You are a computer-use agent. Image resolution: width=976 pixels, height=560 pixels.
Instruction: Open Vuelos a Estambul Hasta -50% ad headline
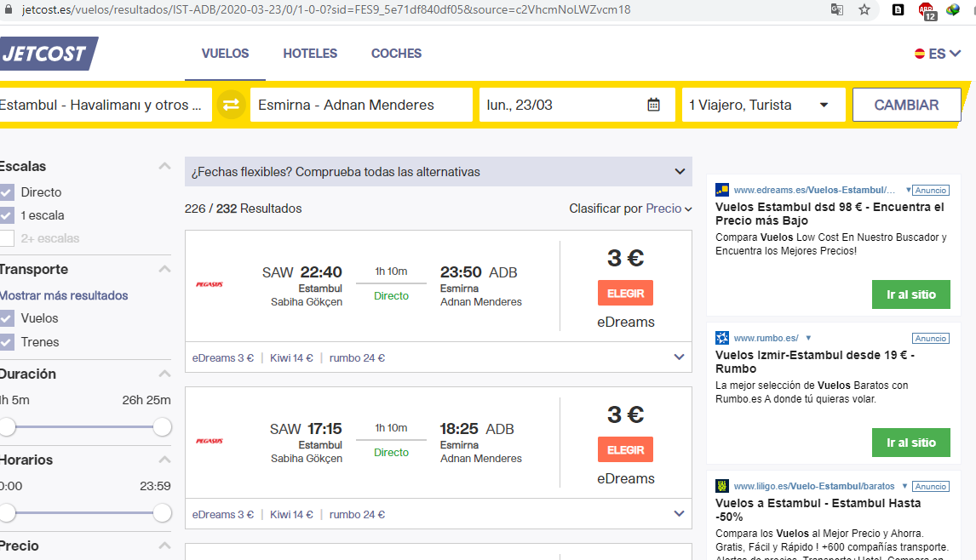(818, 510)
